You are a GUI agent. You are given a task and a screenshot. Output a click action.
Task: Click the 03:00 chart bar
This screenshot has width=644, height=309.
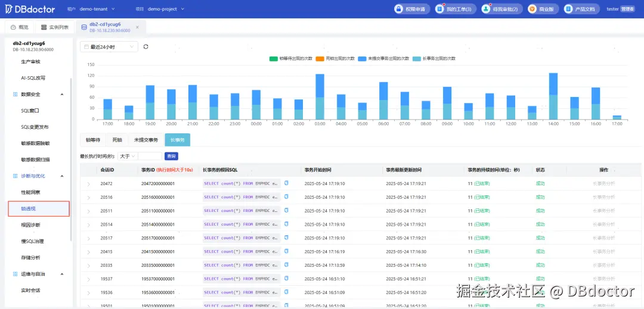point(320,96)
